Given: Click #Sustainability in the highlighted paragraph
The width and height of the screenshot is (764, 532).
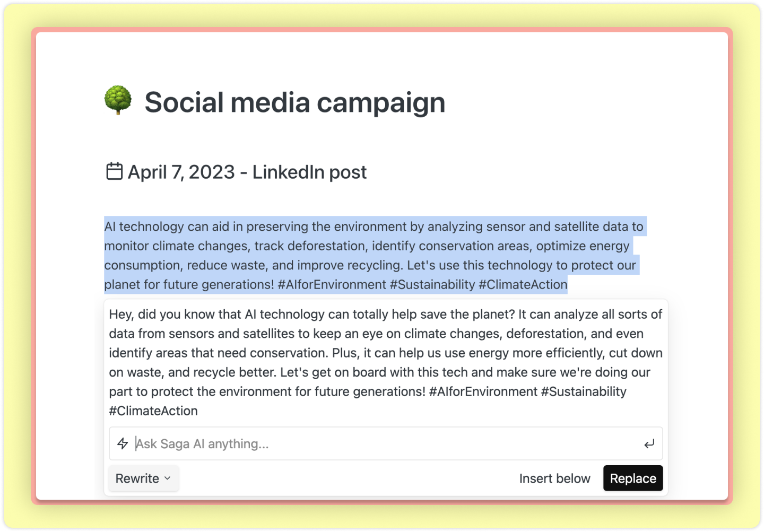Looking at the screenshot, I should point(432,285).
